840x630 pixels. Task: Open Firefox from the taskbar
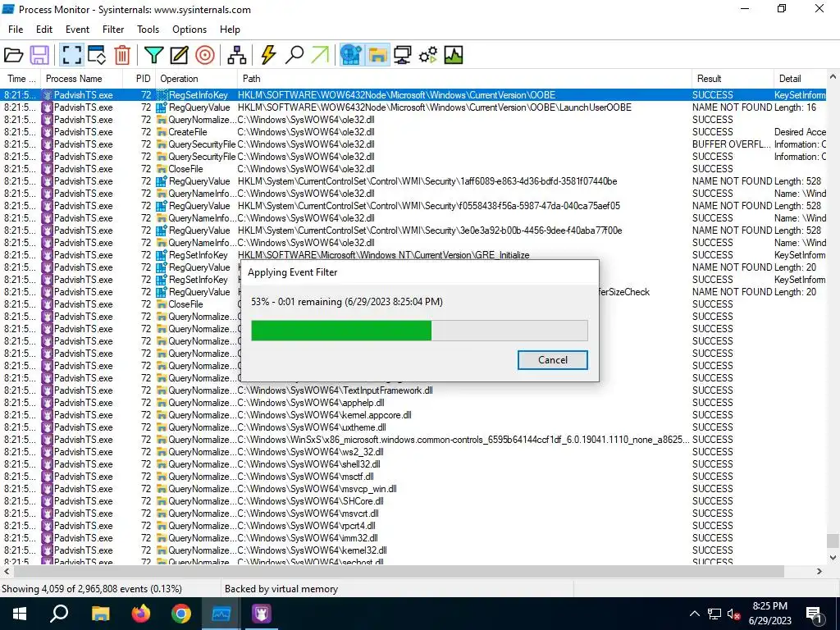(141, 614)
